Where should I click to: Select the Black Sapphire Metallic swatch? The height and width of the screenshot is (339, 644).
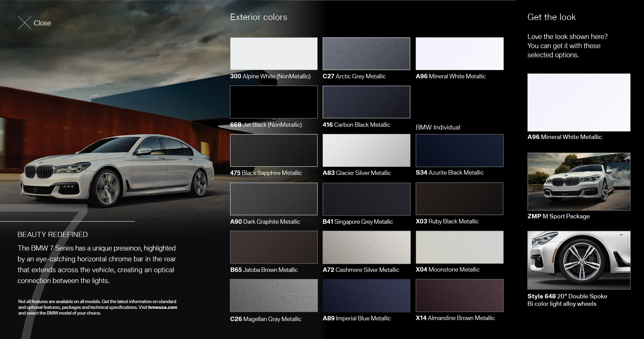tap(274, 151)
